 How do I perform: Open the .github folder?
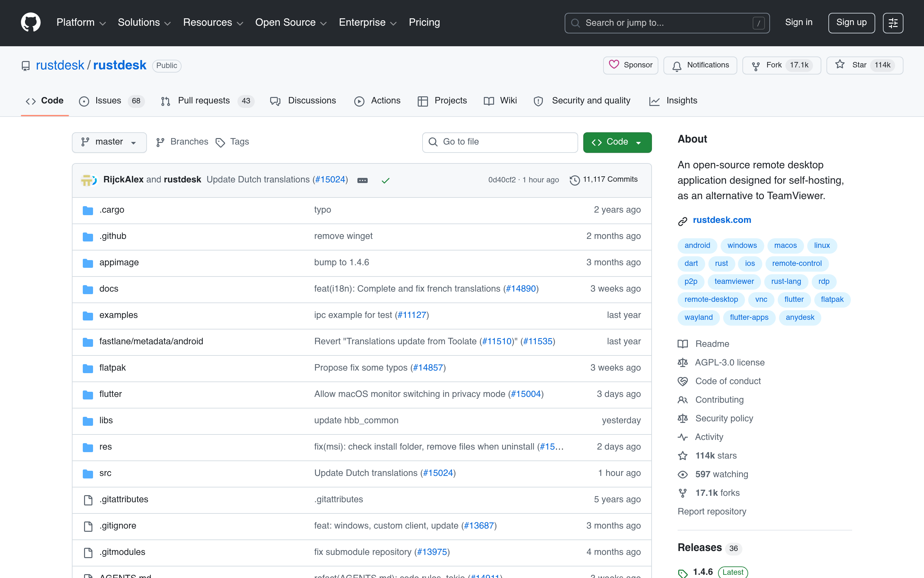[113, 236]
